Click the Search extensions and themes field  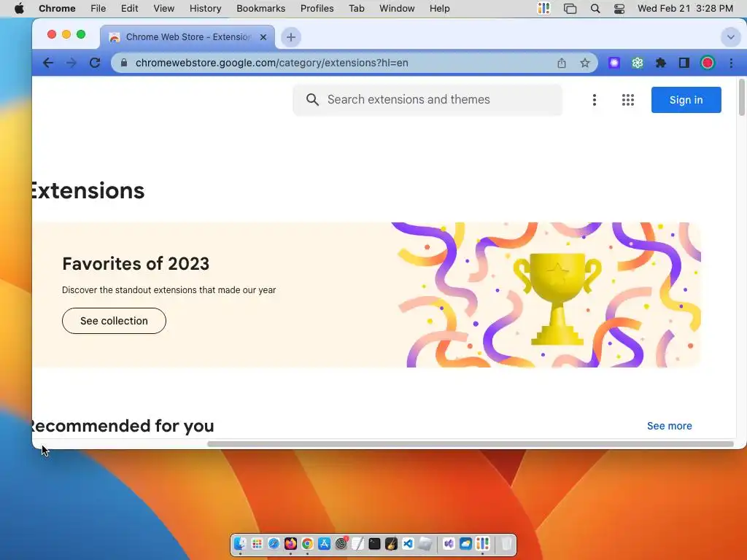click(x=427, y=99)
